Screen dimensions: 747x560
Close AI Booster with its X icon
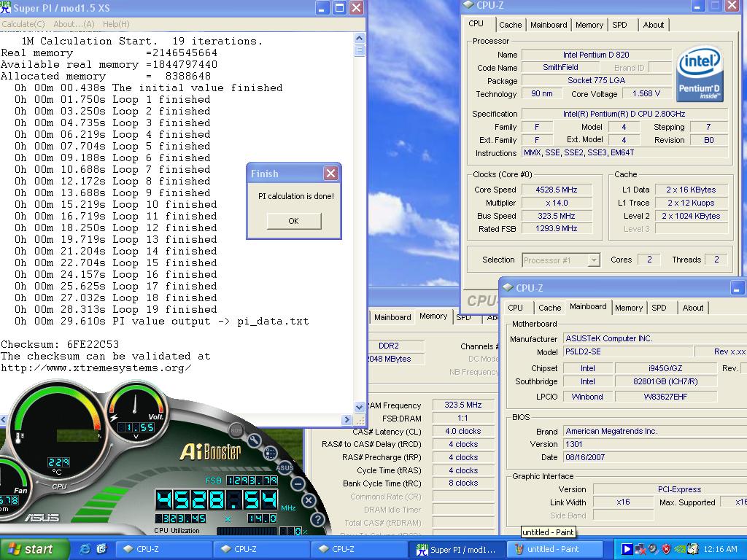click(309, 500)
